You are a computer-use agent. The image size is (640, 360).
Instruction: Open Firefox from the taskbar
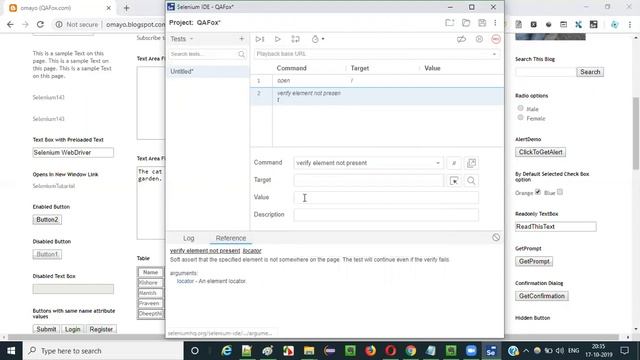370,351
